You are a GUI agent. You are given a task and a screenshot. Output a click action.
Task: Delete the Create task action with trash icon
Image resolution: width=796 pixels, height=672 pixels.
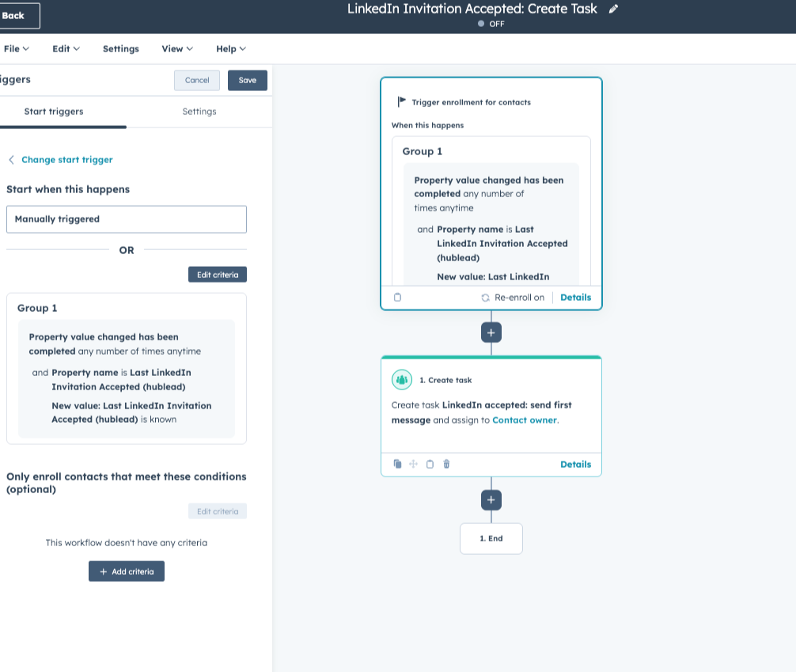[446, 464]
